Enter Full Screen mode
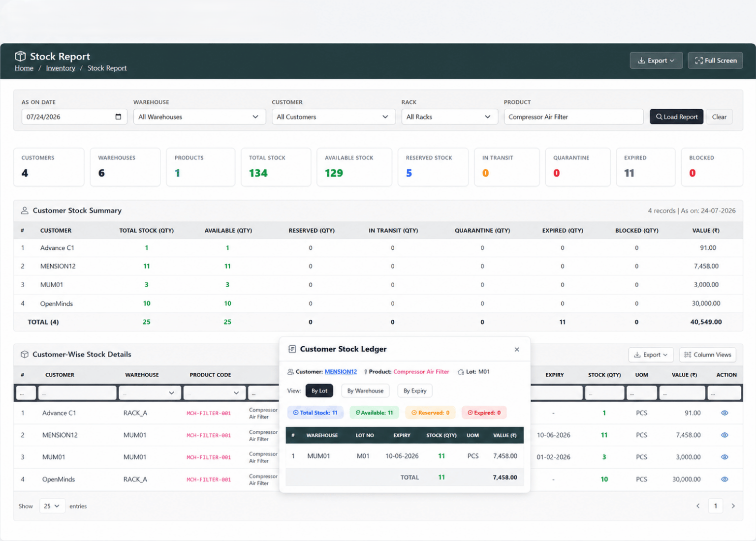 [715, 60]
